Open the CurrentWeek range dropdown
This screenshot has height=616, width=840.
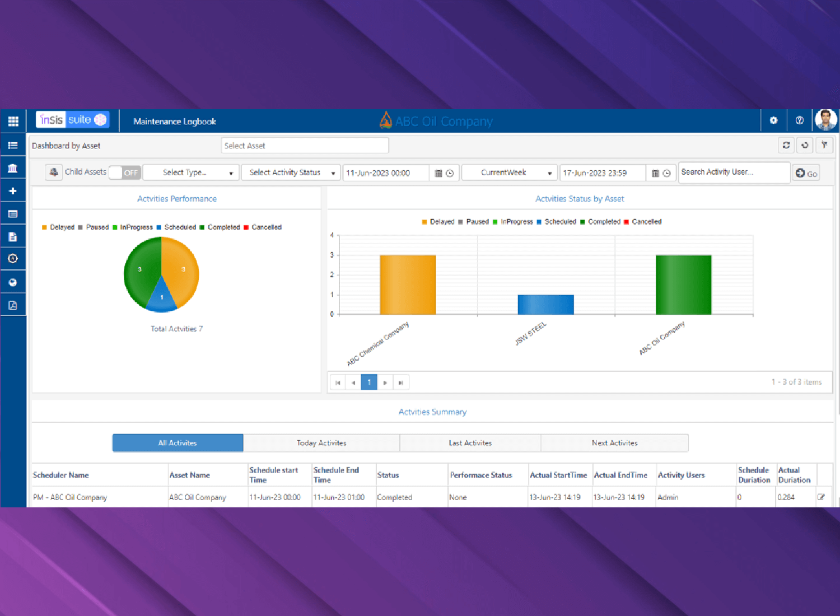click(x=509, y=172)
